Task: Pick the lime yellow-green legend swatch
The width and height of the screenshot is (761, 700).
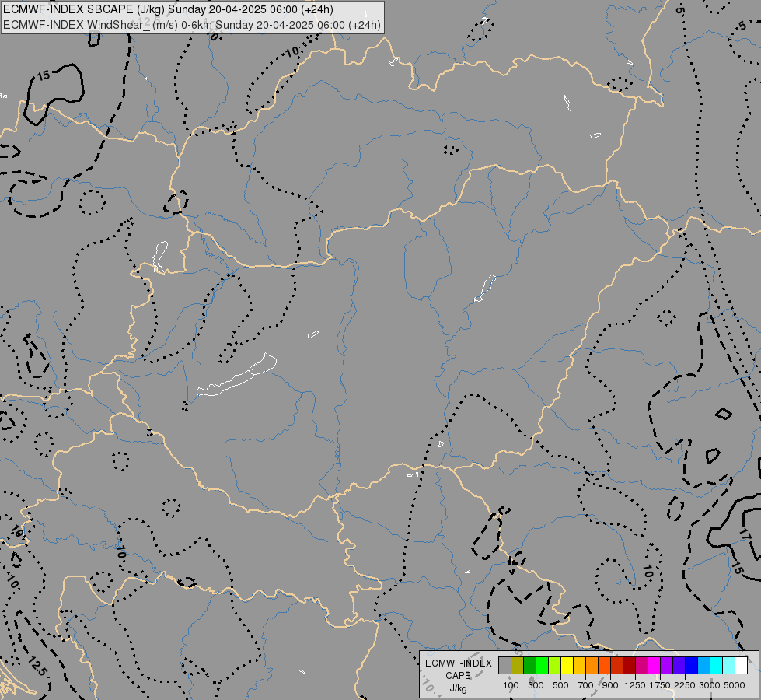Action: [x=555, y=665]
